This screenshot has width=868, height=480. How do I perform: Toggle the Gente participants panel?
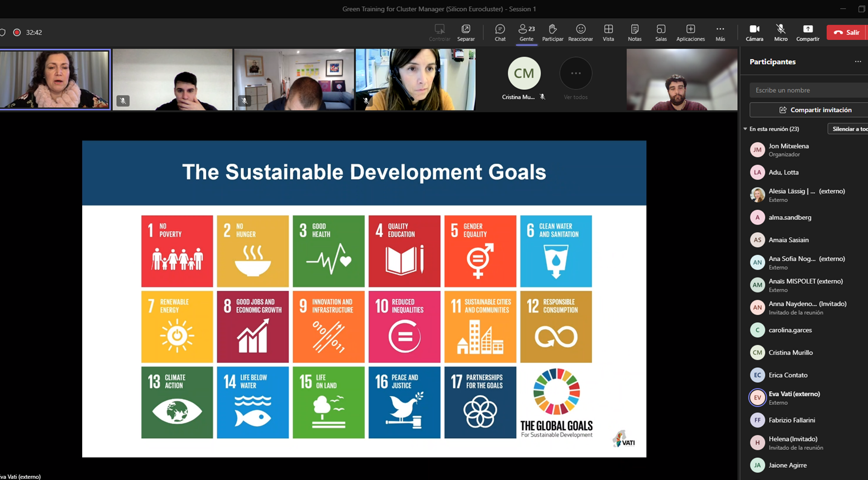526,32
